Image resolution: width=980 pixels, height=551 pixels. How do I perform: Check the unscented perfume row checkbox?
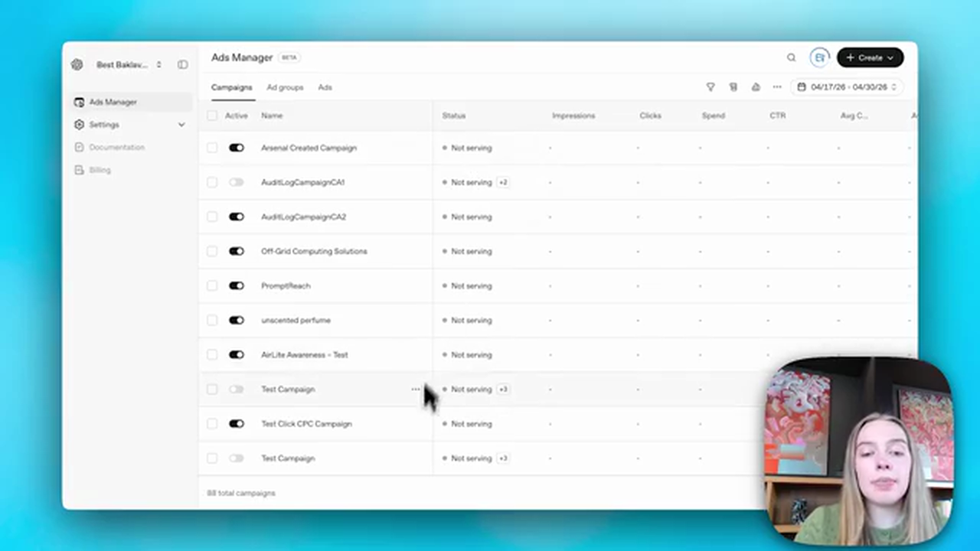point(212,320)
